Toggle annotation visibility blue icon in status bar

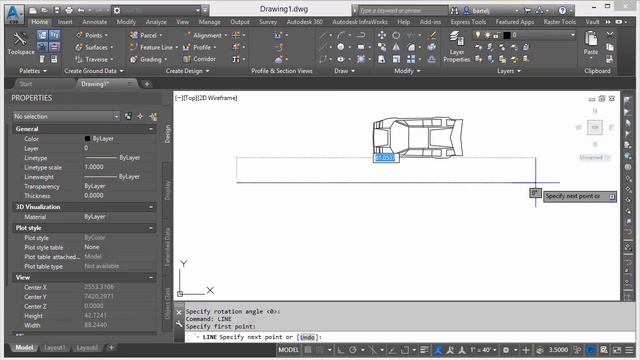[x=438, y=350]
